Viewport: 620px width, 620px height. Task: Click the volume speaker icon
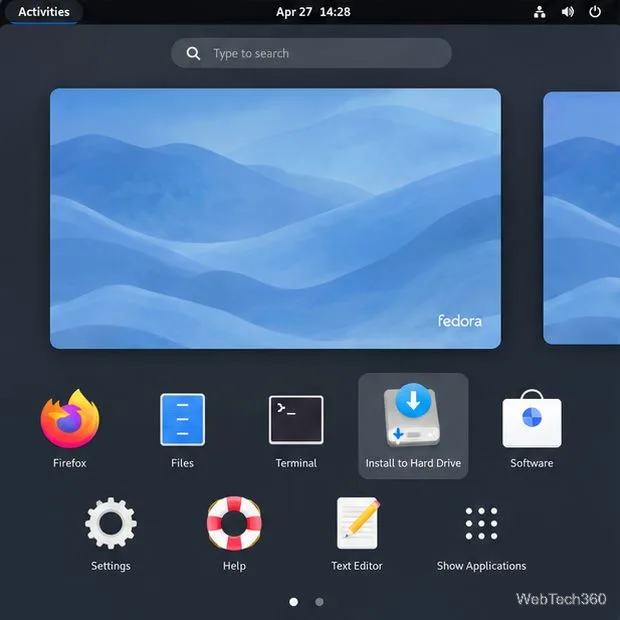pyautogui.click(x=567, y=12)
